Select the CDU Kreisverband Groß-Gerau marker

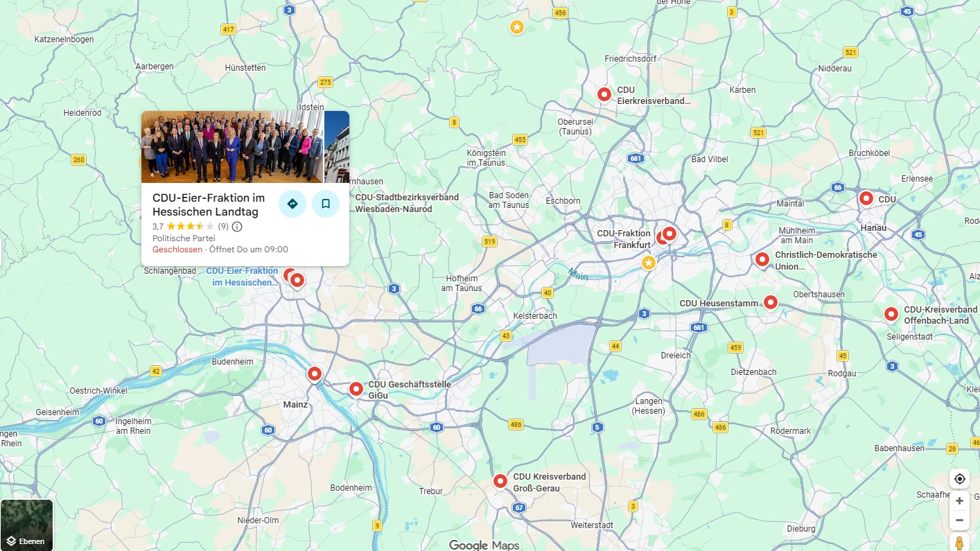pyautogui.click(x=500, y=480)
